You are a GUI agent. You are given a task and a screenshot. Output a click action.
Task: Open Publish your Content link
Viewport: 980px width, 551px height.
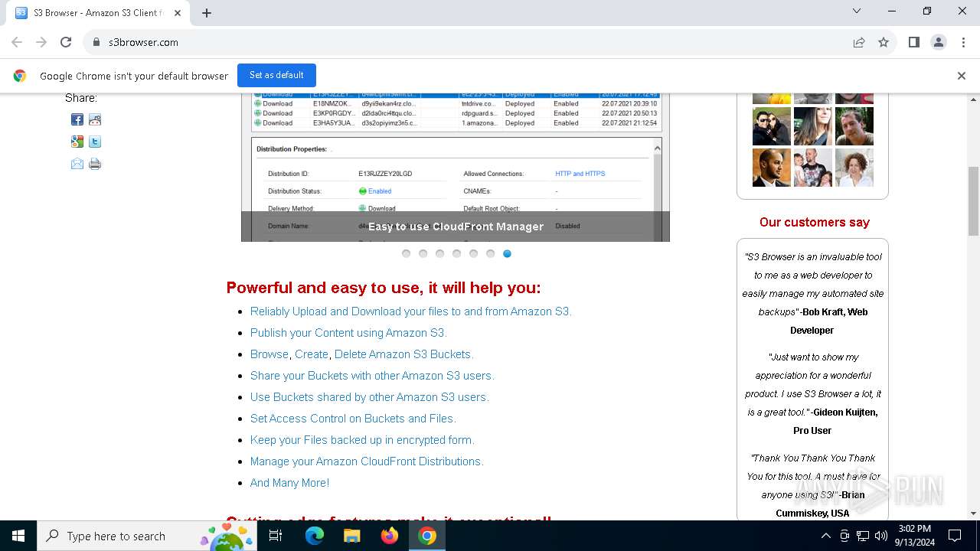pos(348,333)
